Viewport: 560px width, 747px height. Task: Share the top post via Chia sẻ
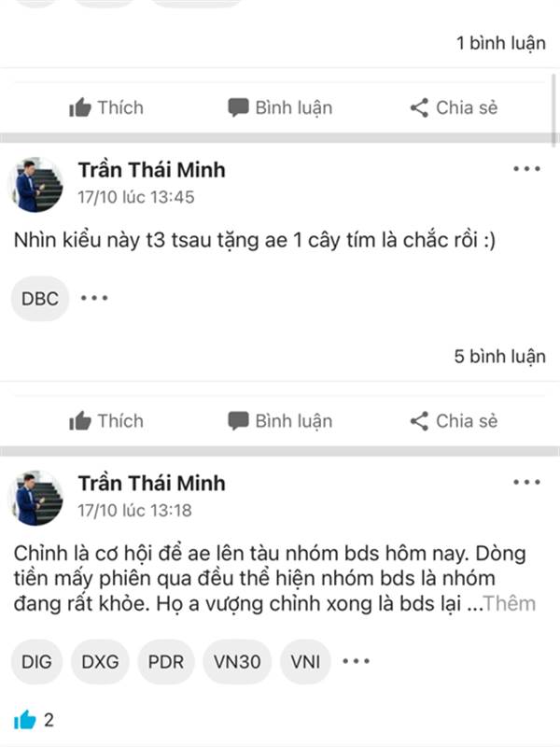tap(454, 107)
